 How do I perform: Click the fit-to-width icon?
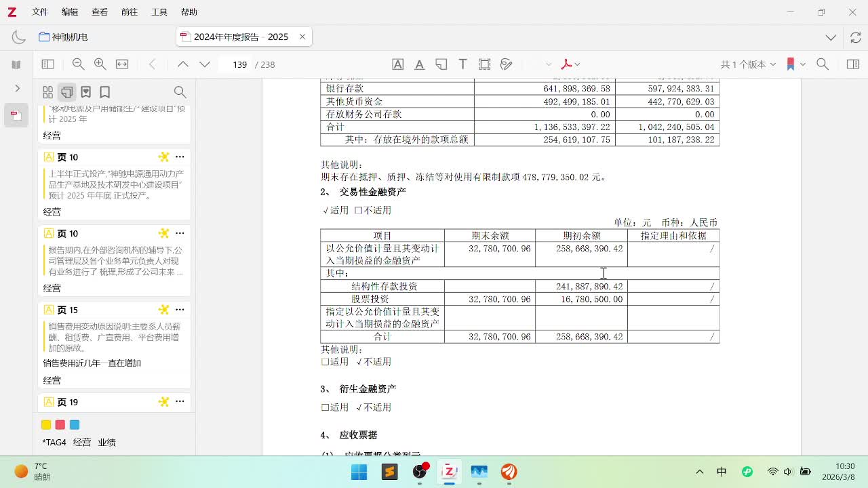tap(122, 64)
